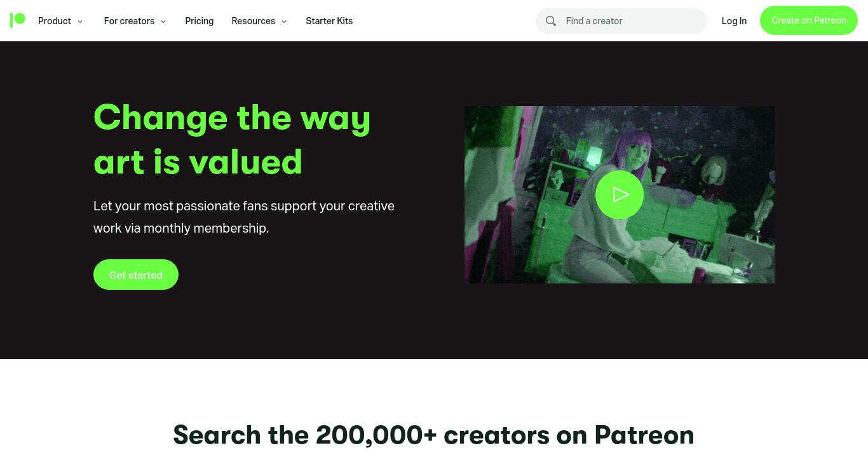This screenshot has width=868, height=469.
Task: Open the Resources menu label
Action: 254,21
